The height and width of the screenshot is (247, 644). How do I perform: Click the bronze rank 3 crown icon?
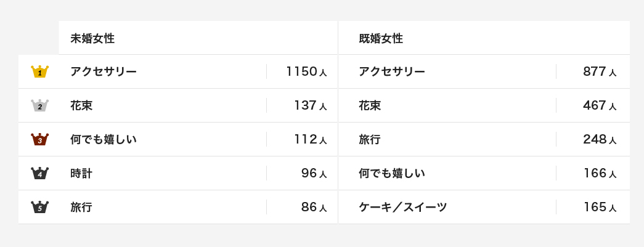coord(40,139)
